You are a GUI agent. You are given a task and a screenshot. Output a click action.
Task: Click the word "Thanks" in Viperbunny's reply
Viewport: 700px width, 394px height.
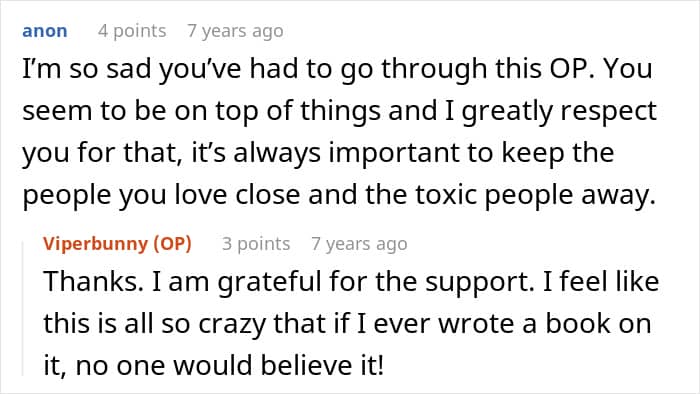tap(93, 282)
